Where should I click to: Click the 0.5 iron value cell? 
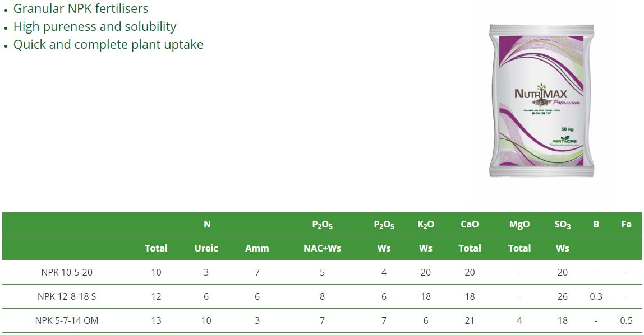[626, 320]
